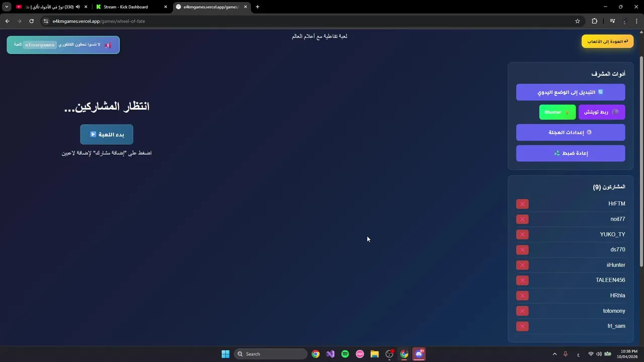
Task: Open the tab search dropdown
Action: coord(7,7)
